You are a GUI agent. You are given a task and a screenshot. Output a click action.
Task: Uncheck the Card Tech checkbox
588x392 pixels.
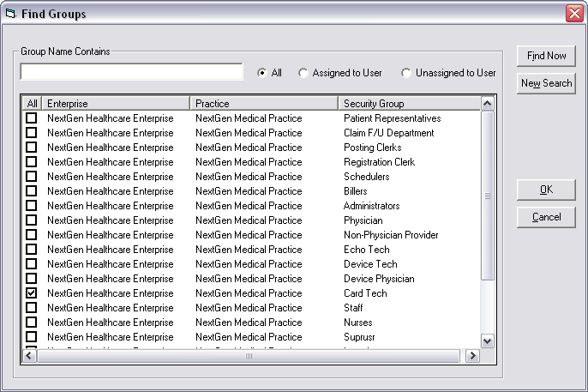32,293
